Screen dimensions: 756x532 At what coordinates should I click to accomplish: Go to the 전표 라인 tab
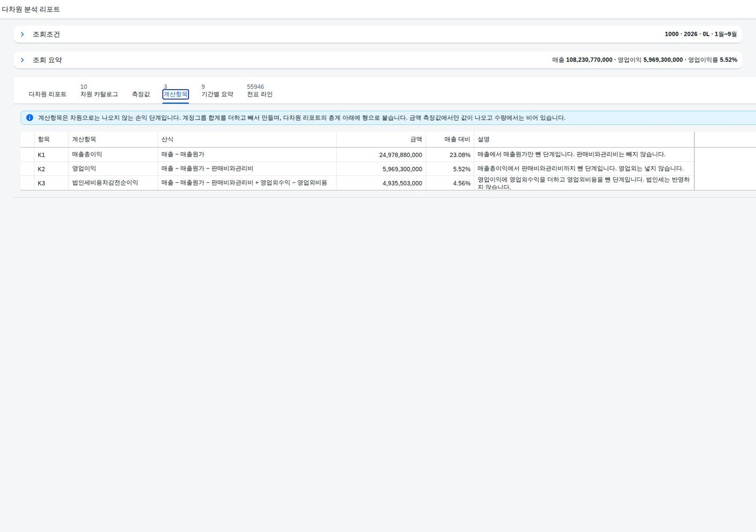click(260, 94)
